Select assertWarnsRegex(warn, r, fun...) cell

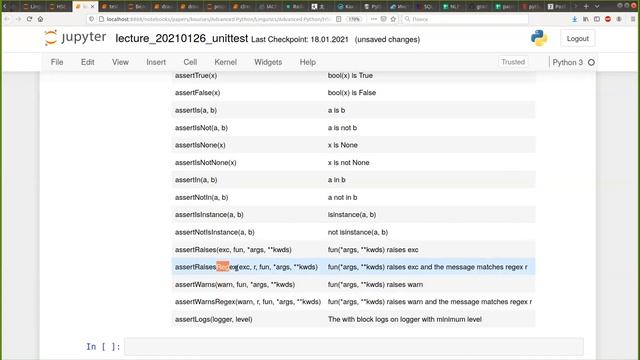pyautogui.click(x=248, y=302)
